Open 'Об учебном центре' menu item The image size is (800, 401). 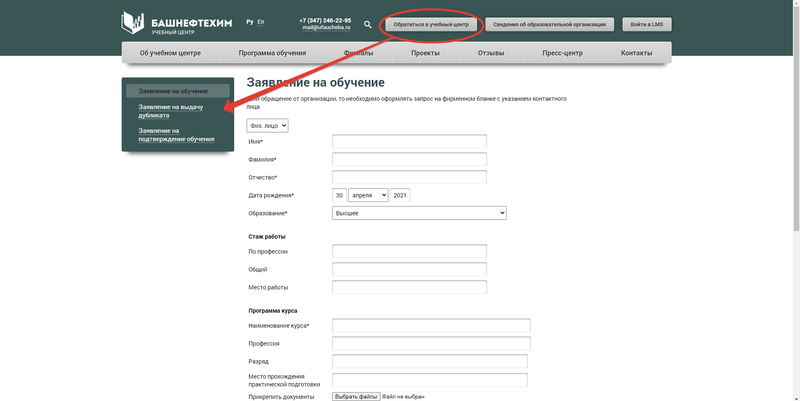click(x=170, y=53)
